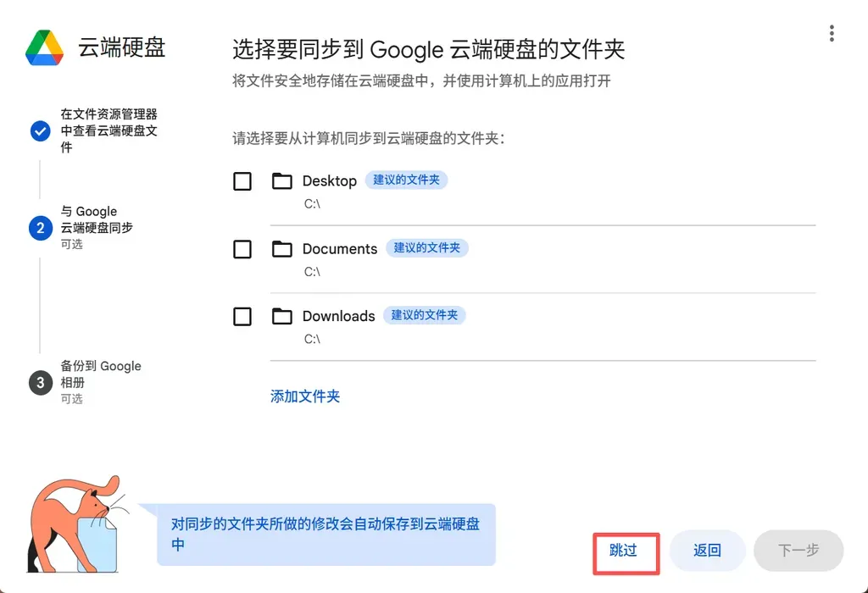Check the Desktop folder checkbox

point(242,181)
